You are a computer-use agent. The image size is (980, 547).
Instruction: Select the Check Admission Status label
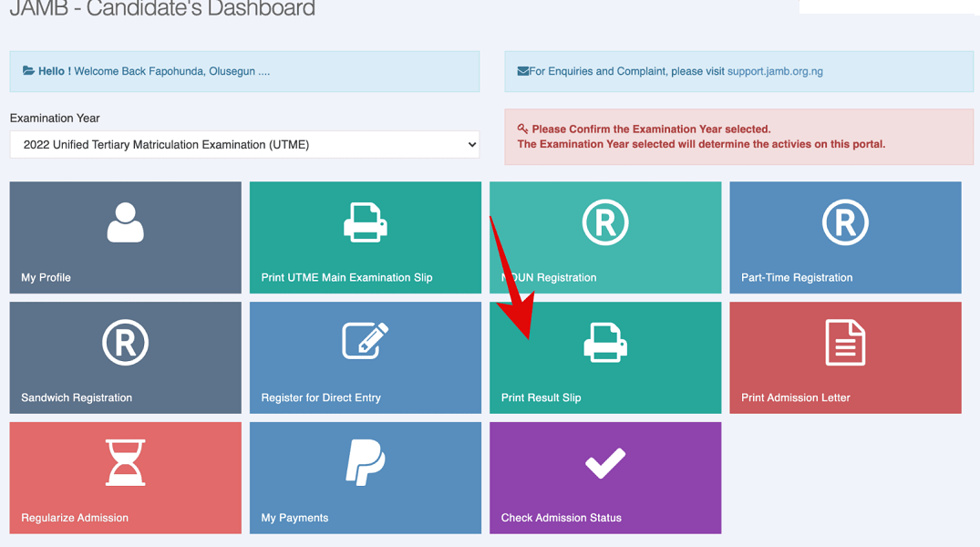(x=561, y=518)
